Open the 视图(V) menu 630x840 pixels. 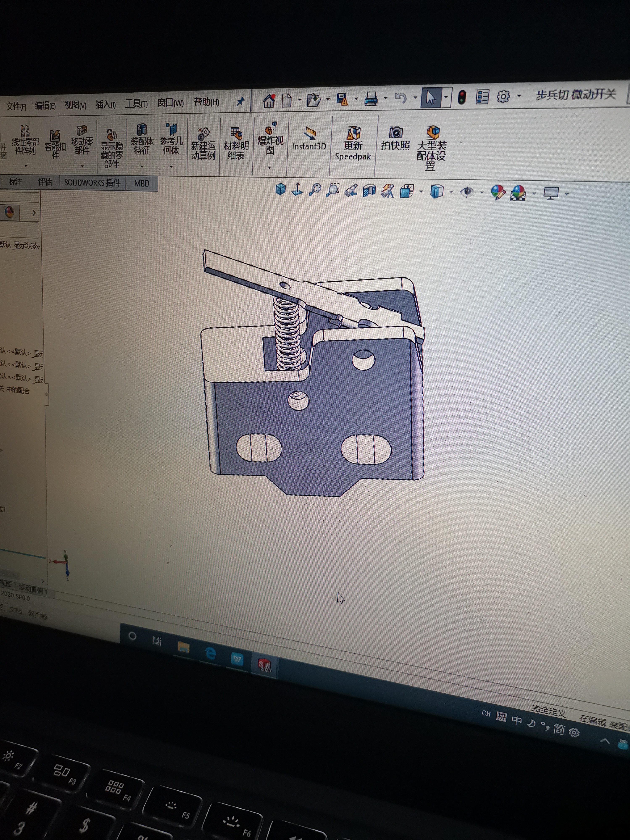tap(75, 105)
